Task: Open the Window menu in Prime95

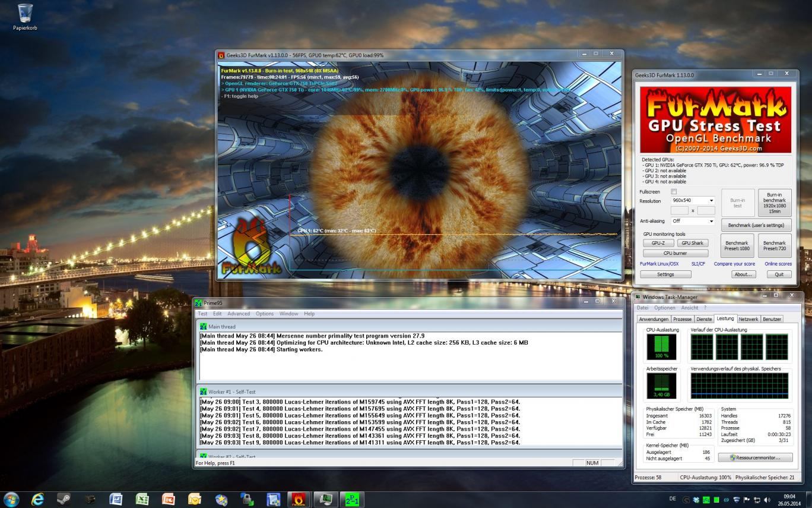Action: click(x=288, y=314)
